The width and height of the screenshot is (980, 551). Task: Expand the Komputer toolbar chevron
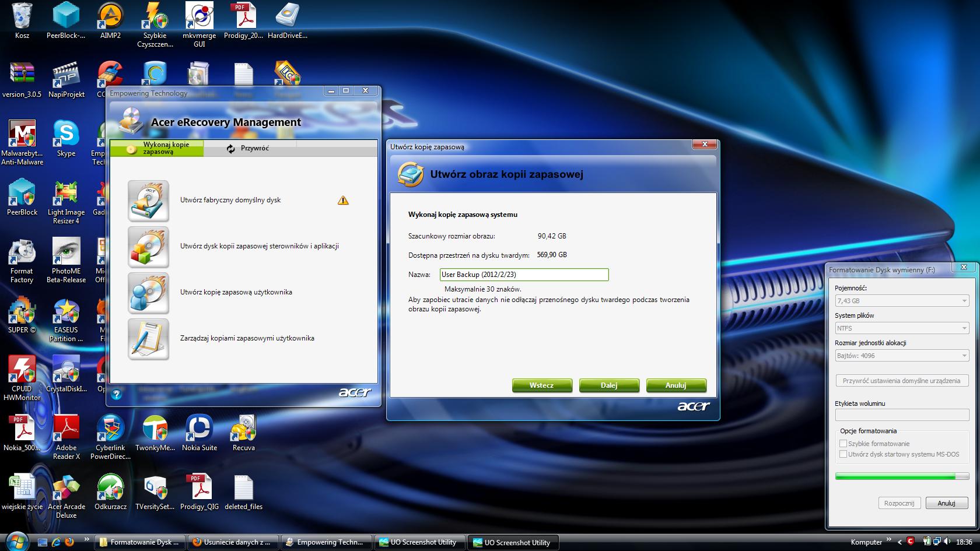889,539
